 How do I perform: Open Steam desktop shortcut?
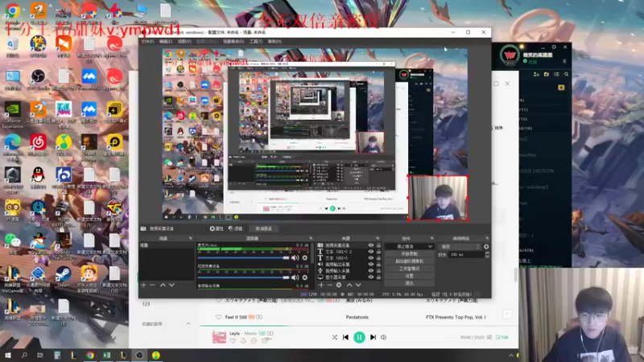click(x=64, y=276)
